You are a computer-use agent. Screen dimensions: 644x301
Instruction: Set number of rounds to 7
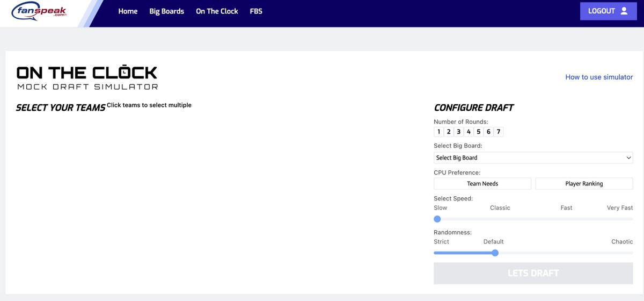pyautogui.click(x=499, y=132)
